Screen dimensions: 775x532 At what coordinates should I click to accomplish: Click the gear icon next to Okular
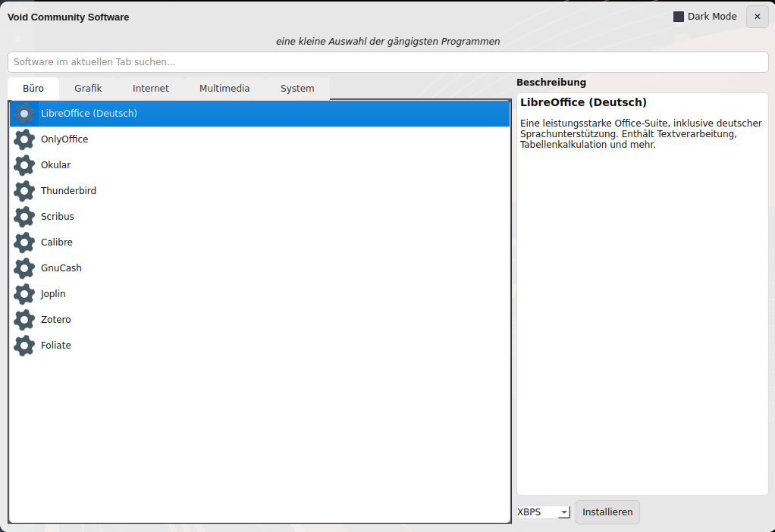coord(24,165)
